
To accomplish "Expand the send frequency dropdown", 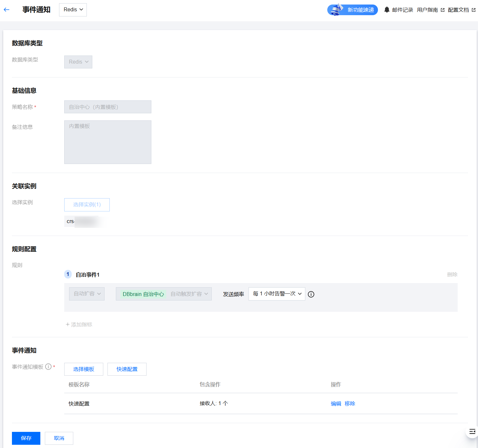I will pos(277,294).
